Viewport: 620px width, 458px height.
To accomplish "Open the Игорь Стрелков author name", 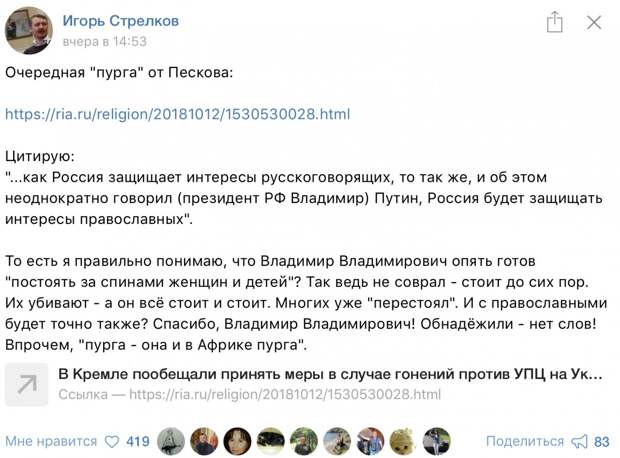I will [121, 21].
